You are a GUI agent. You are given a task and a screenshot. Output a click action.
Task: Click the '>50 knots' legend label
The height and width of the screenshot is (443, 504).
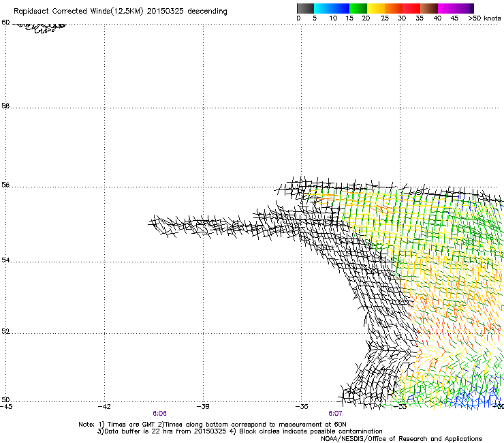tap(484, 18)
